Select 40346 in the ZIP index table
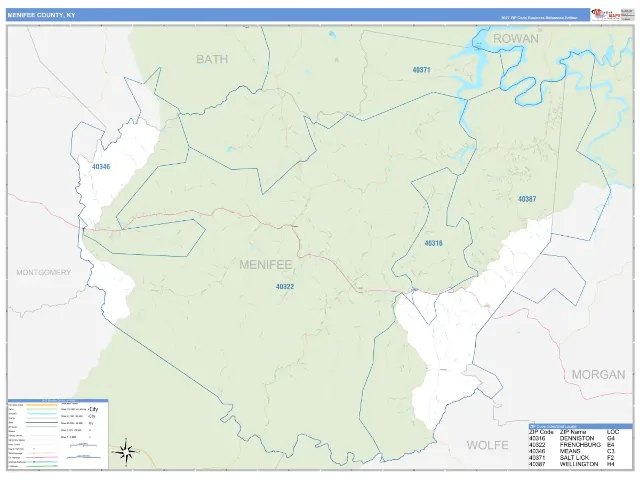This screenshot has width=640, height=480. pos(537,451)
